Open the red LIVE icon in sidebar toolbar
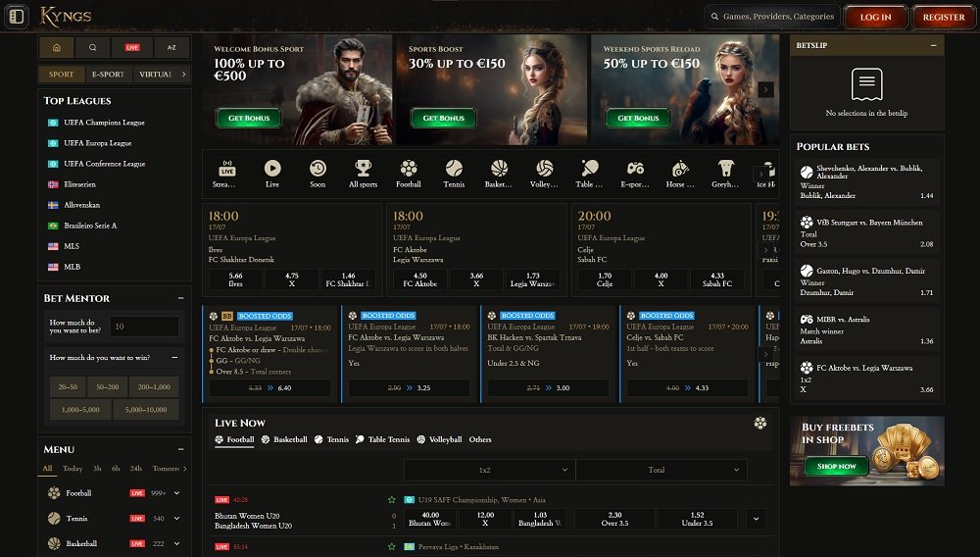Screen dimensions: 980x557 click(132, 47)
